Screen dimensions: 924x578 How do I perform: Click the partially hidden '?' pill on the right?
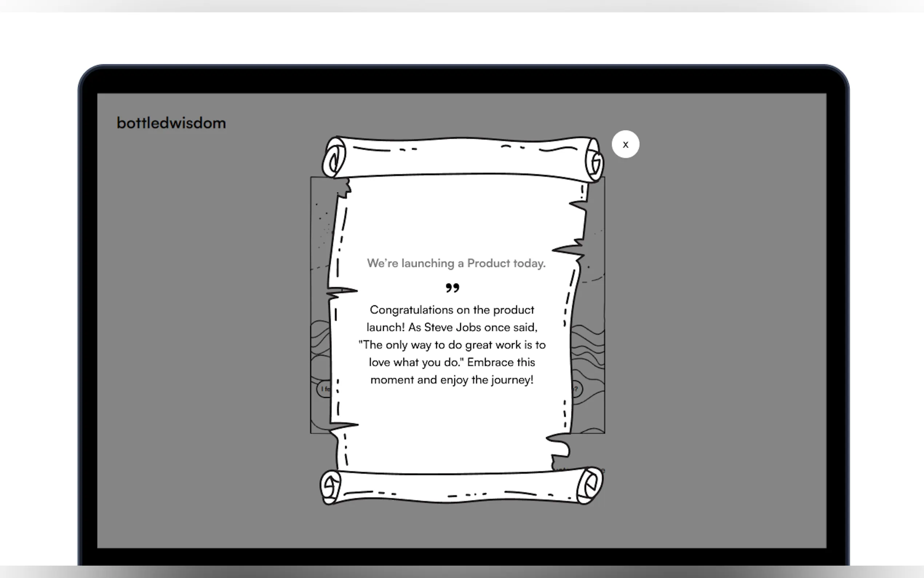click(577, 389)
